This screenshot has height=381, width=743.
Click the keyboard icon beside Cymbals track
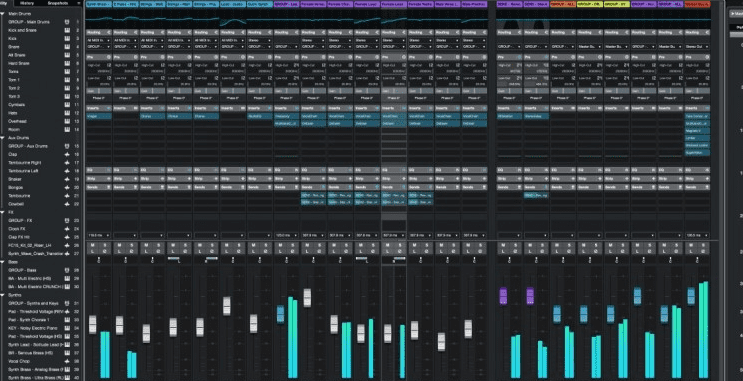67,105
